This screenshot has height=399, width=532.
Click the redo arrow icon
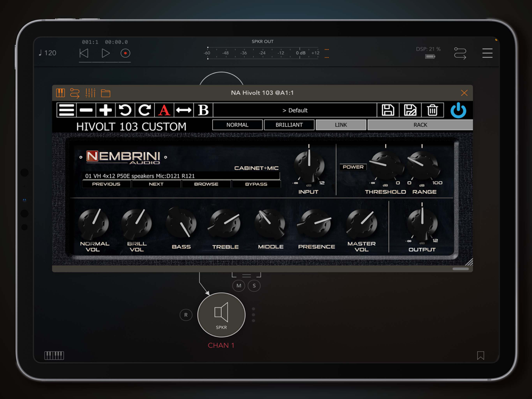[x=145, y=110]
